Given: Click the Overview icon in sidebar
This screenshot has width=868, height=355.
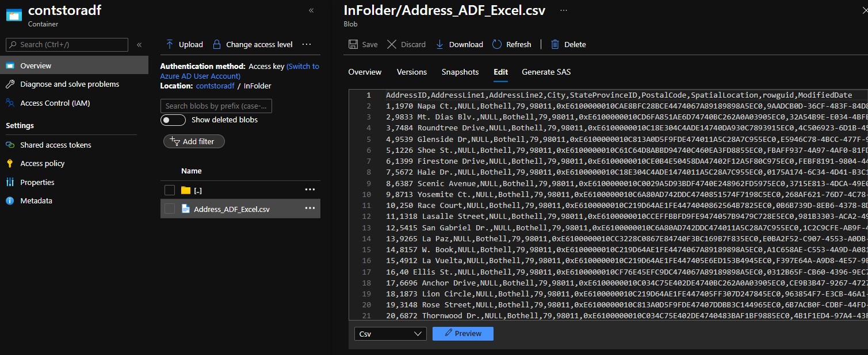Looking at the screenshot, I should (x=10, y=65).
